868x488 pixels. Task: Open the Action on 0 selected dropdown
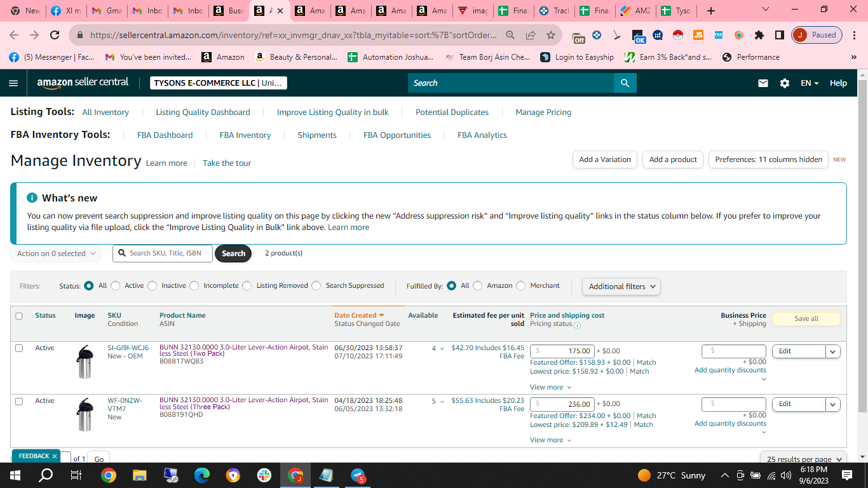click(x=55, y=254)
